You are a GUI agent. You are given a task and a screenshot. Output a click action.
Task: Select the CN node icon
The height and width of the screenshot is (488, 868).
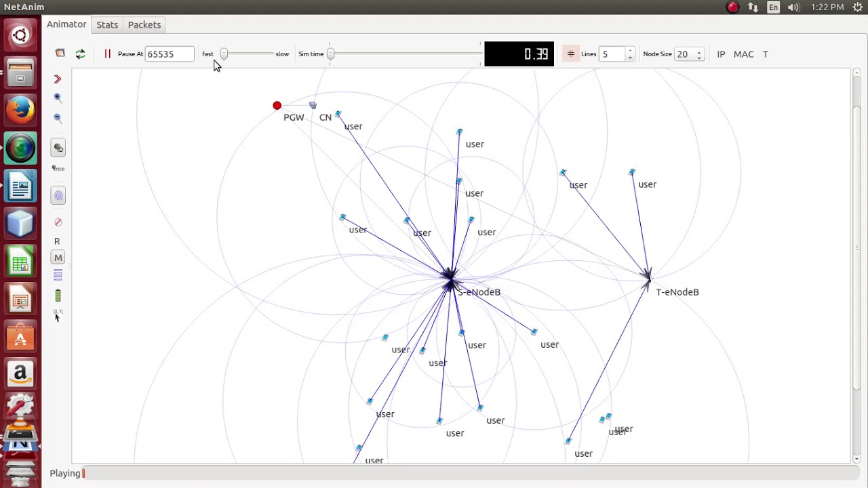click(x=313, y=105)
